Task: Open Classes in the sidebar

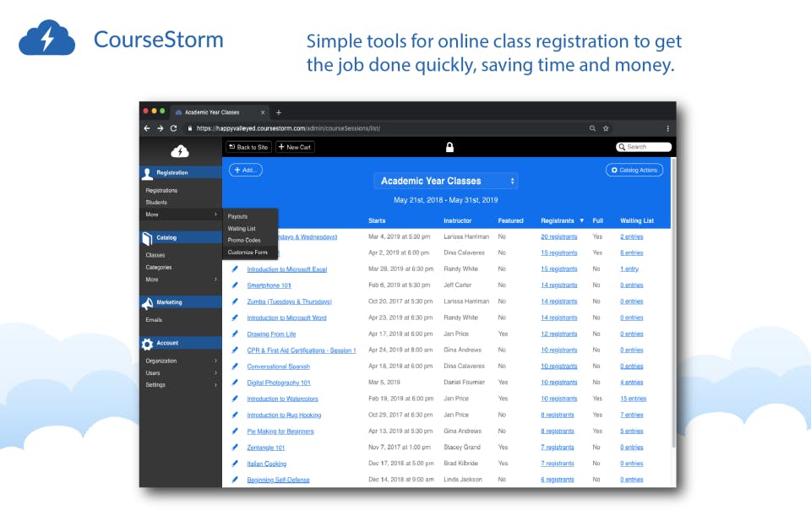Action: pyautogui.click(x=155, y=255)
